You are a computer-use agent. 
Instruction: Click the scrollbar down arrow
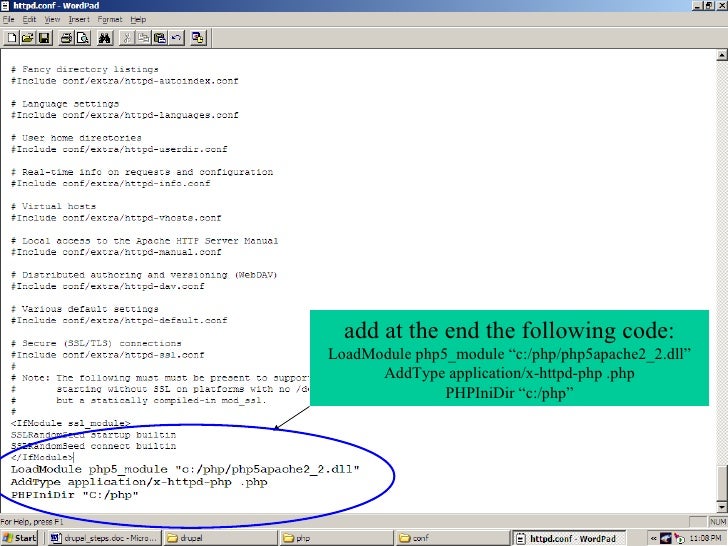pos(722,506)
